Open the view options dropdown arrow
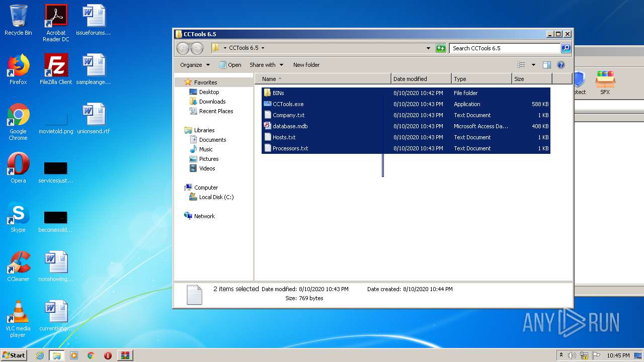The height and width of the screenshot is (362, 644). pyautogui.click(x=533, y=65)
